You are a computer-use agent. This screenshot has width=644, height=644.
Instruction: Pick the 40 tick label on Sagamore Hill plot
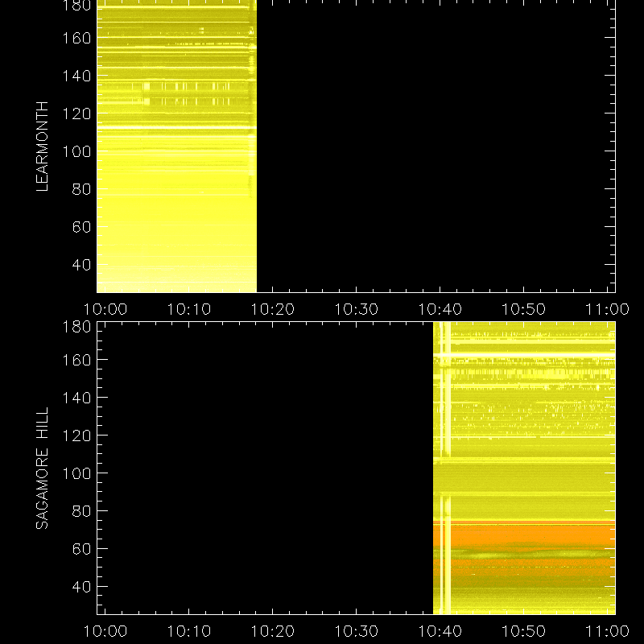point(81,587)
